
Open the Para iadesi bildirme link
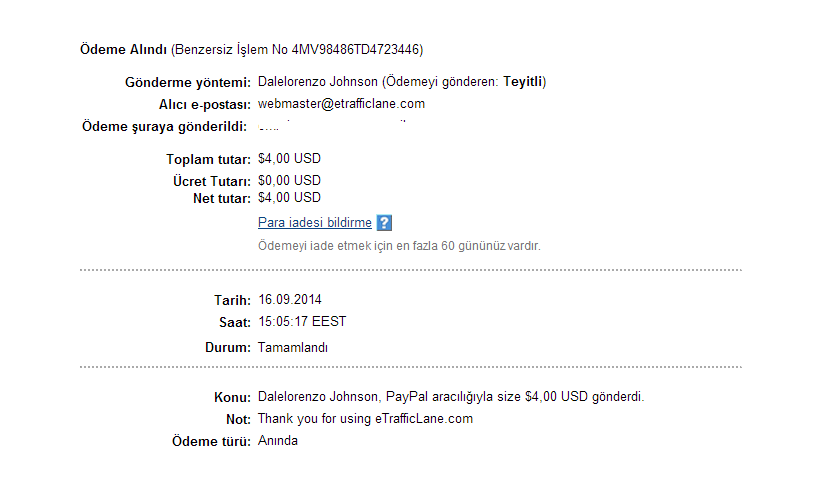(315, 223)
